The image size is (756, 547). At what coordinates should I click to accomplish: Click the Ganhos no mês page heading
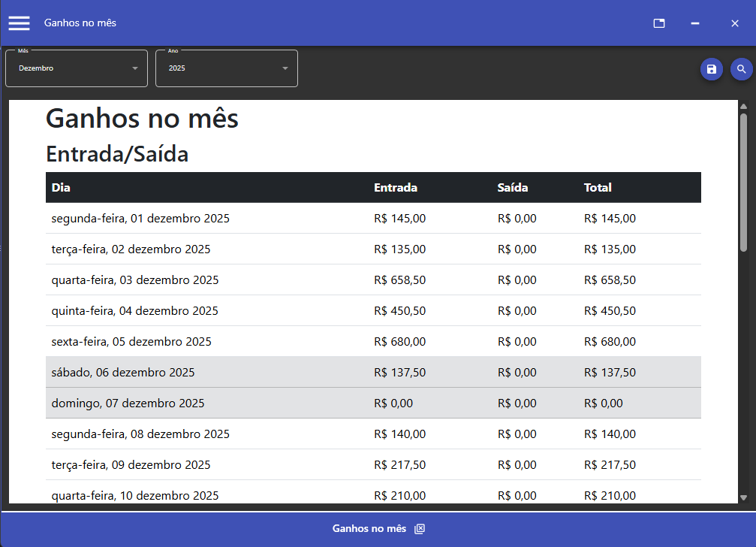pyautogui.click(x=141, y=118)
